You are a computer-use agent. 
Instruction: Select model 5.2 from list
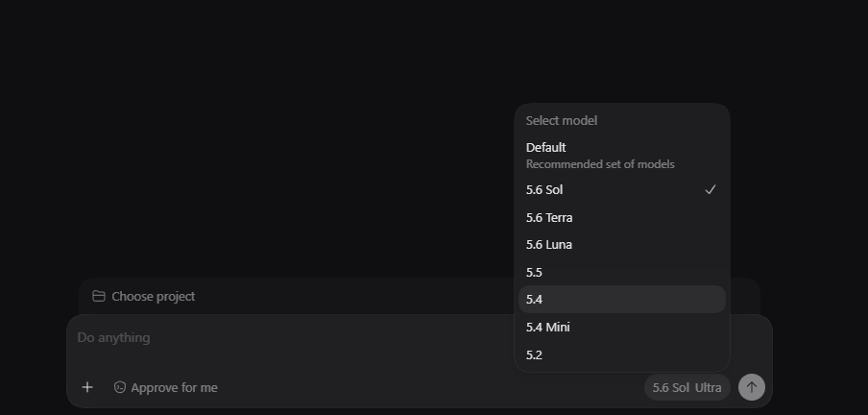tap(621, 354)
